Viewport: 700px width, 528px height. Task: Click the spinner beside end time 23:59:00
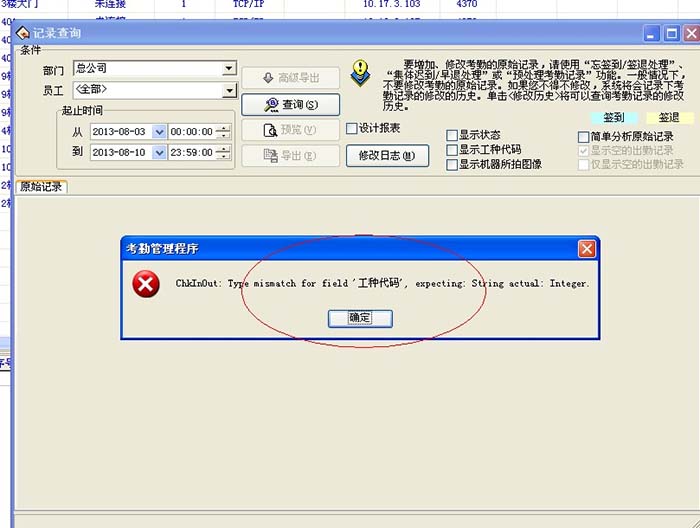(x=223, y=153)
